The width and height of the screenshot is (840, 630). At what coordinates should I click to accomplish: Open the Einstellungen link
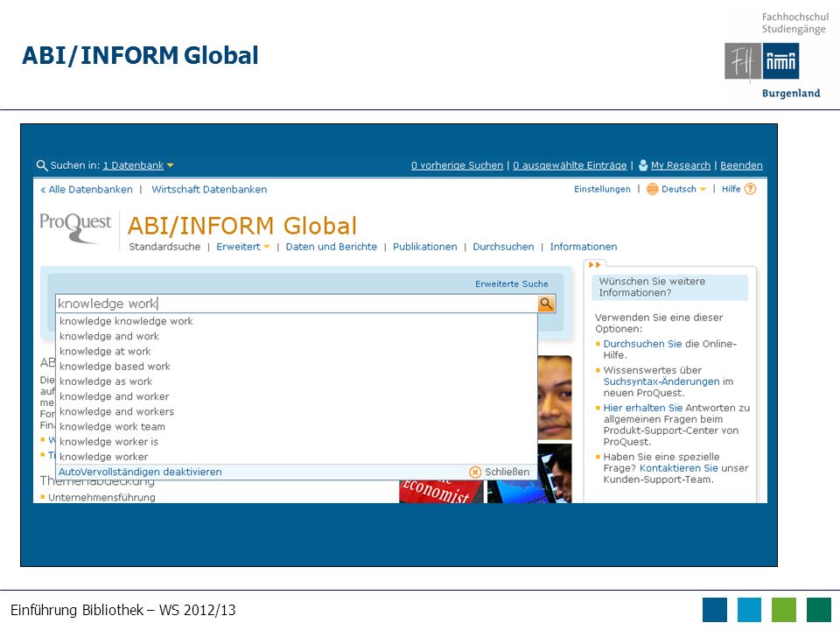[x=602, y=189]
